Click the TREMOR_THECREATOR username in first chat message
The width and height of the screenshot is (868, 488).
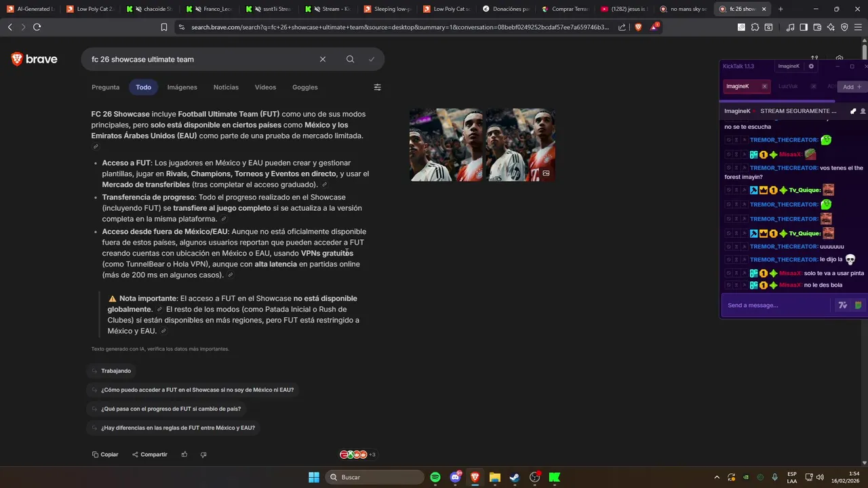pos(784,140)
